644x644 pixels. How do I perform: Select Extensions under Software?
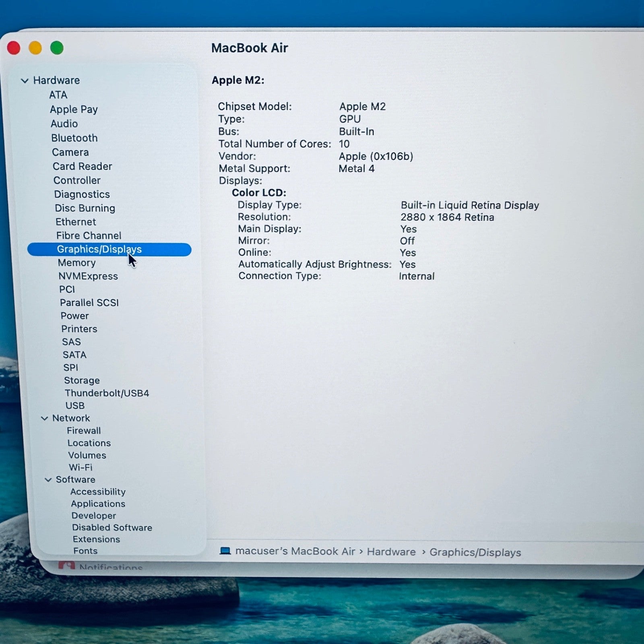point(97,539)
